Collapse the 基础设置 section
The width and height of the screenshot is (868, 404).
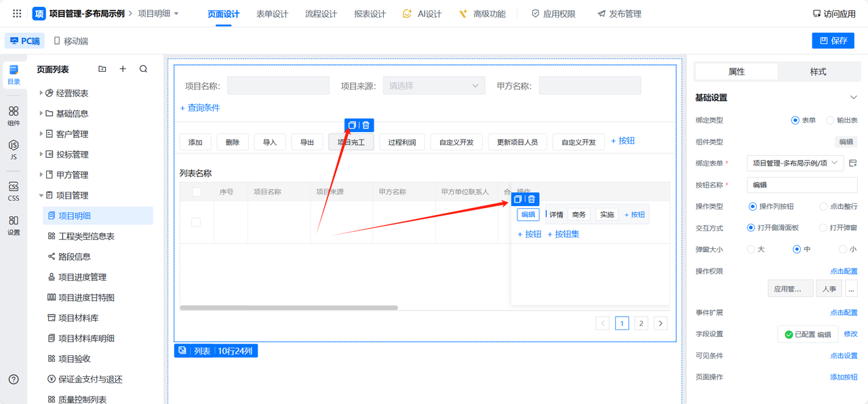pyautogui.click(x=853, y=98)
